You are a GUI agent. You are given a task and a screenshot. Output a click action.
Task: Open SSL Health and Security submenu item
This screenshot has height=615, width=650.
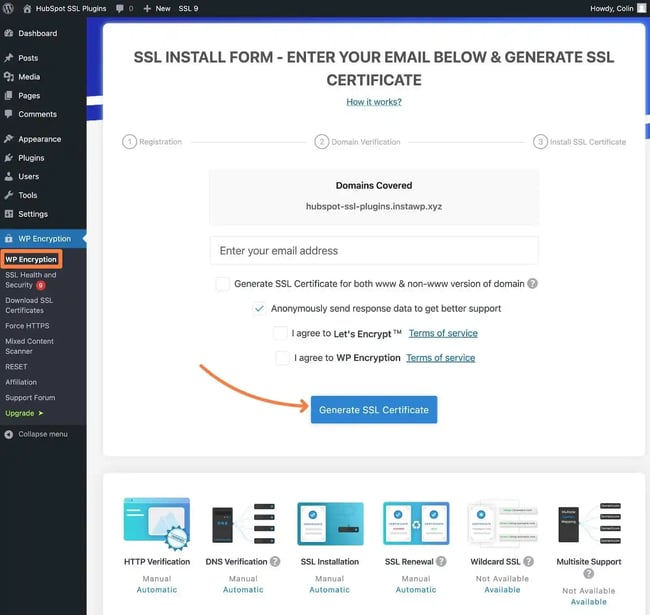(30, 280)
